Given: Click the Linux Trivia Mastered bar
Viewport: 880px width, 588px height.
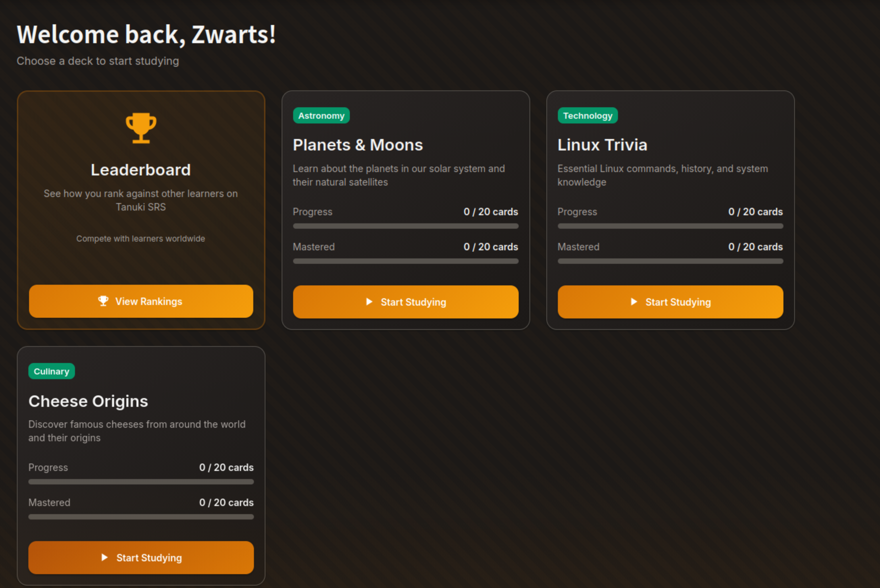Looking at the screenshot, I should click(x=670, y=261).
